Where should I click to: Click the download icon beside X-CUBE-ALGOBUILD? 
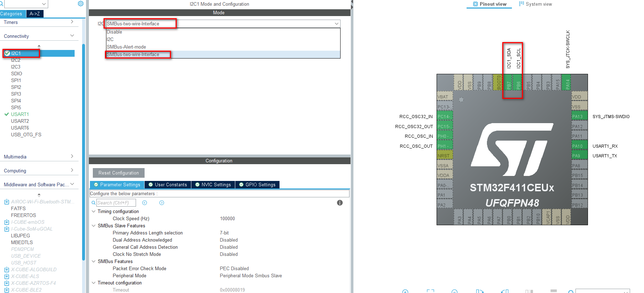tap(7, 269)
